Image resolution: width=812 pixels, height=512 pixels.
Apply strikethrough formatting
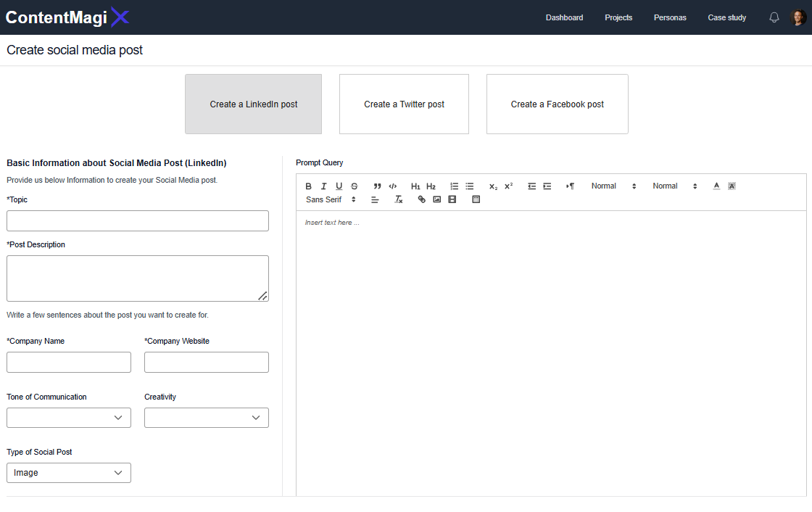click(x=355, y=186)
